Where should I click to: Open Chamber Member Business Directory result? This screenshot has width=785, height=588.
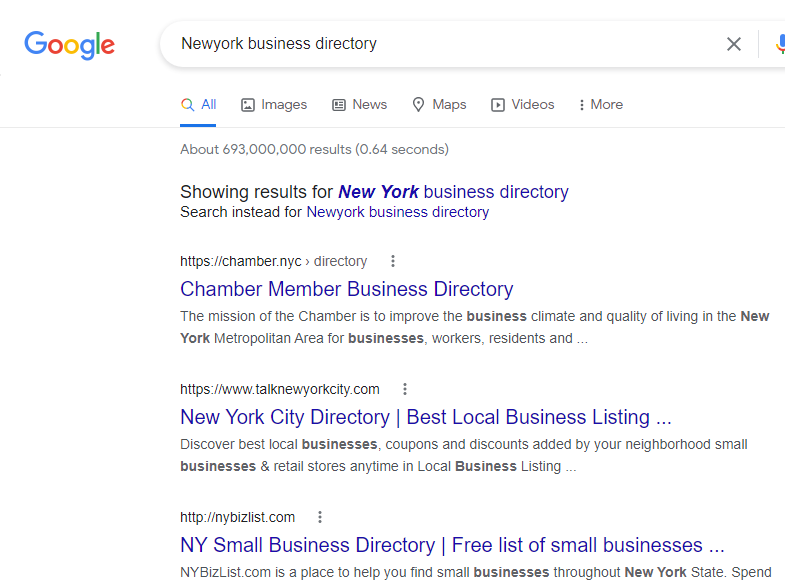[x=346, y=289]
